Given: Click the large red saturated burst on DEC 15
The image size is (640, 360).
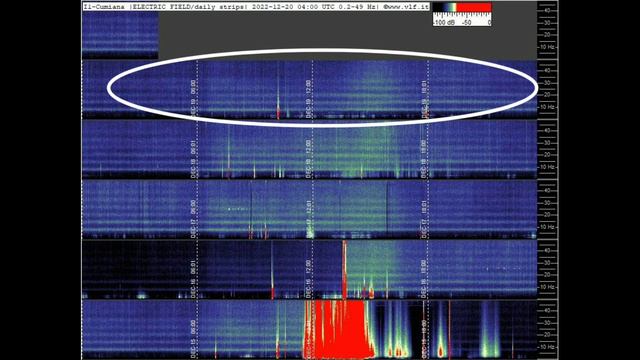Looking at the screenshot, I should (340, 330).
